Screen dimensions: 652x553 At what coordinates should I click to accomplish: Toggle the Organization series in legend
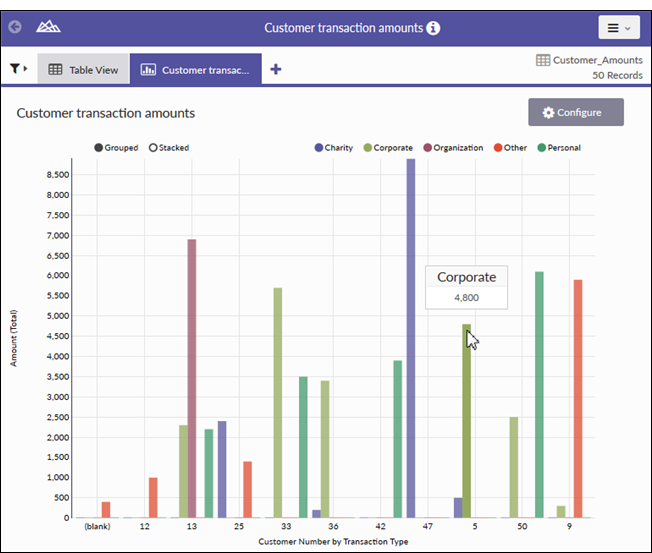click(428, 148)
